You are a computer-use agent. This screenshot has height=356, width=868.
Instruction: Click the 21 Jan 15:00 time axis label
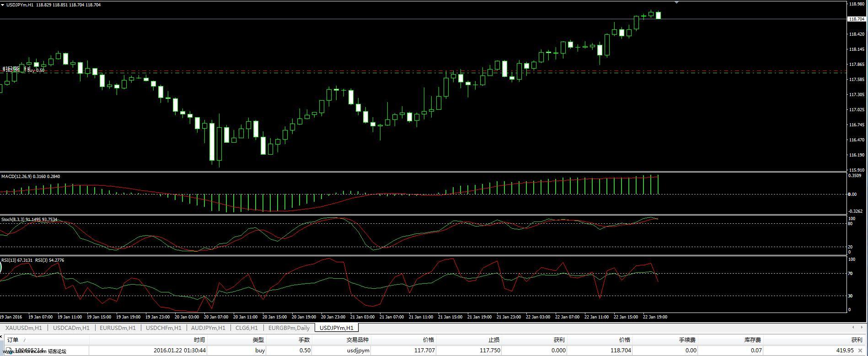tap(450, 317)
